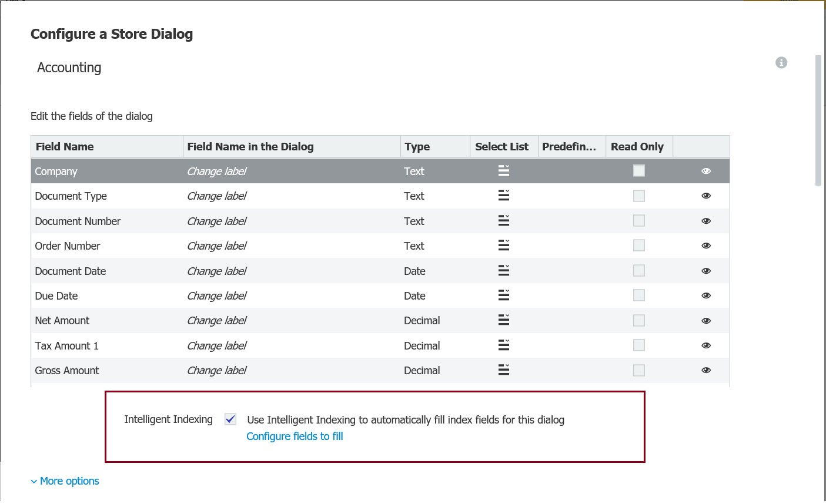The image size is (826, 504).
Task: Open the Select List icon for Gross Amount
Action: (x=503, y=369)
